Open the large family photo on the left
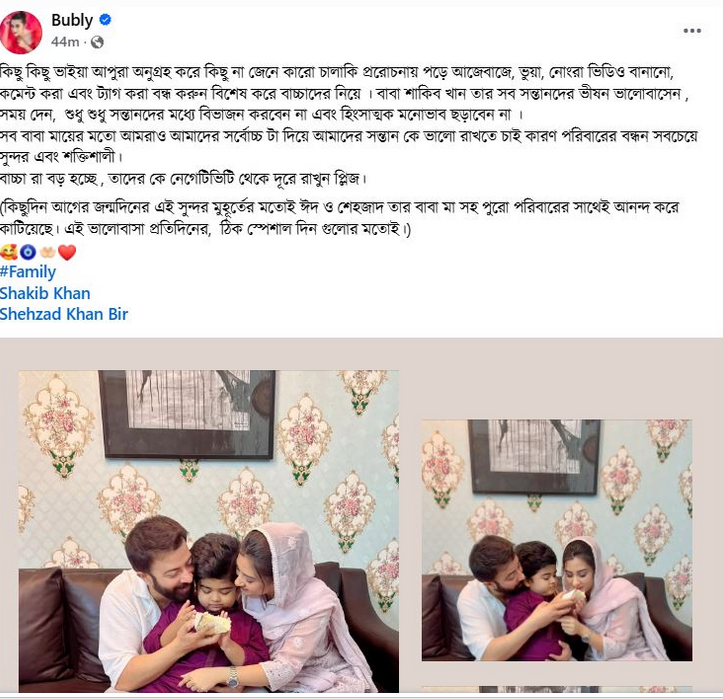Viewport: 723px width, 699px height. pyautogui.click(x=208, y=531)
